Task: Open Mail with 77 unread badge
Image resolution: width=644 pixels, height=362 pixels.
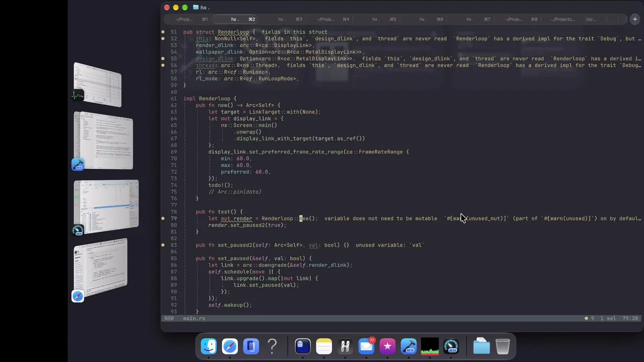Action: pos(366,346)
